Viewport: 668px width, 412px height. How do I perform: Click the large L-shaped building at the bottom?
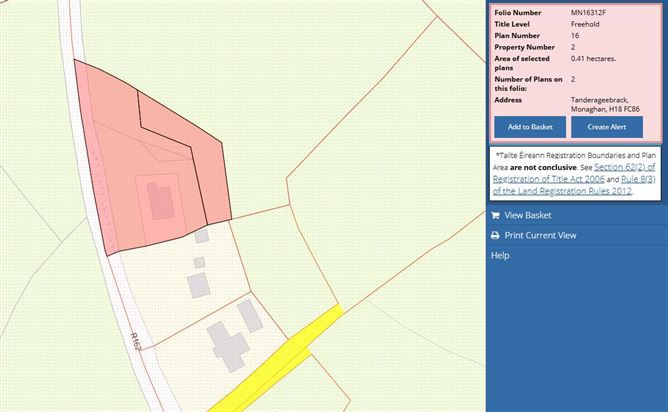(227, 347)
